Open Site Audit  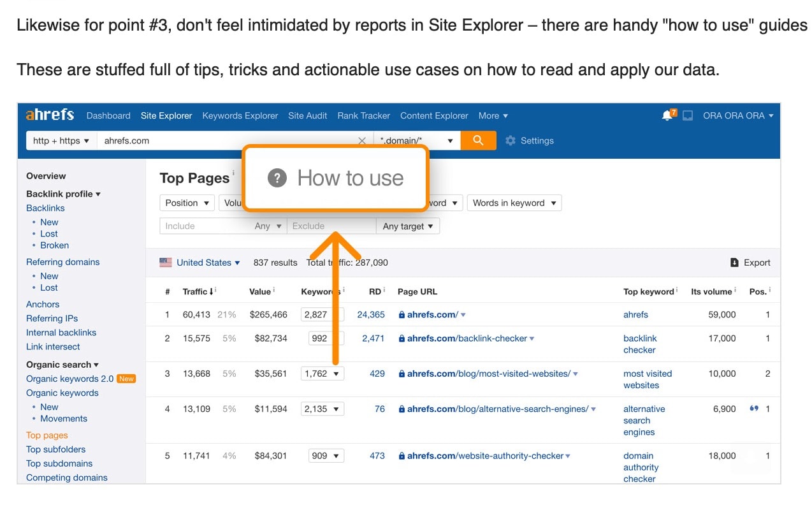click(308, 115)
